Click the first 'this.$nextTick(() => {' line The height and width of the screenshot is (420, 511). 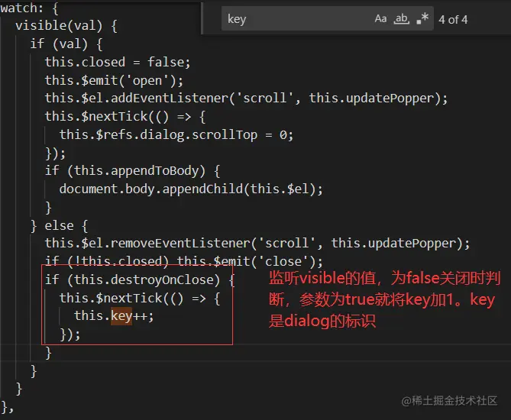coord(125,116)
